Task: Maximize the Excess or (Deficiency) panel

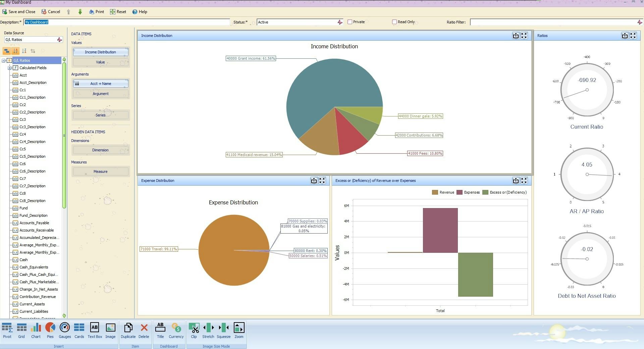Action: [524, 181]
